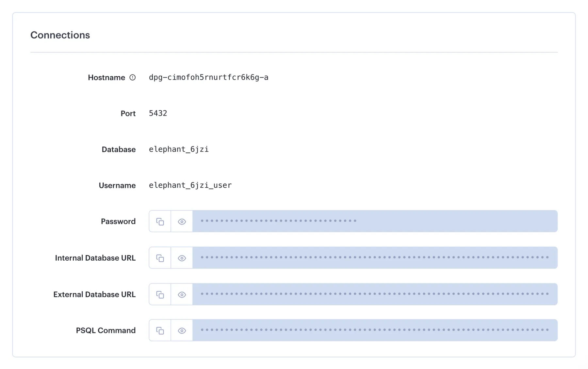Click the copy icon beside Password field

tap(160, 221)
